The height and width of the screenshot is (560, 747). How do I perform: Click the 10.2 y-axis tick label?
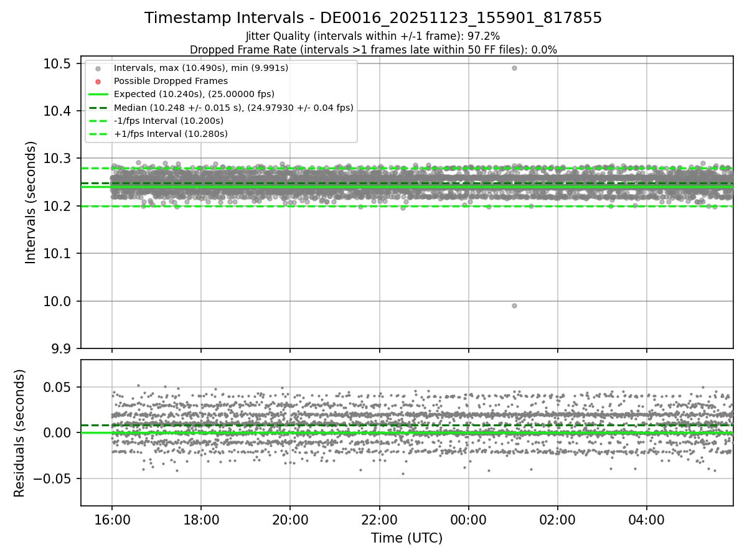click(58, 206)
